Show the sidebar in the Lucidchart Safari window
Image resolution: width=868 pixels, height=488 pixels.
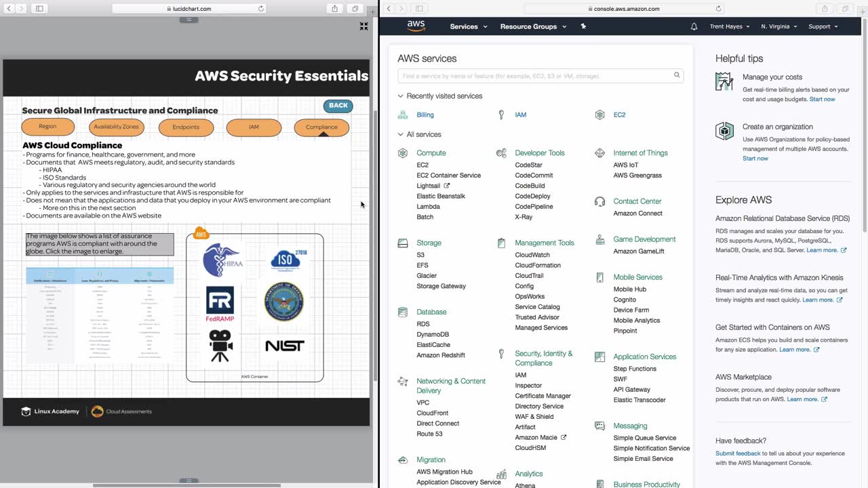pyautogui.click(x=39, y=9)
